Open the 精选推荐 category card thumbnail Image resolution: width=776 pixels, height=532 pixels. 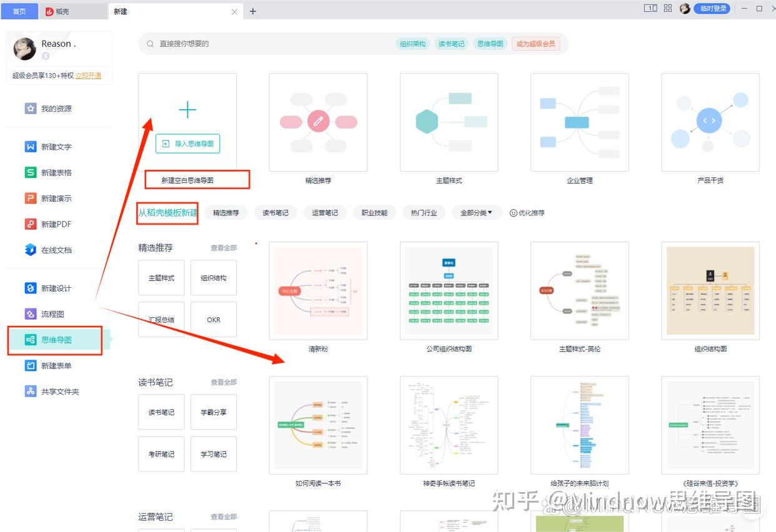click(318, 122)
